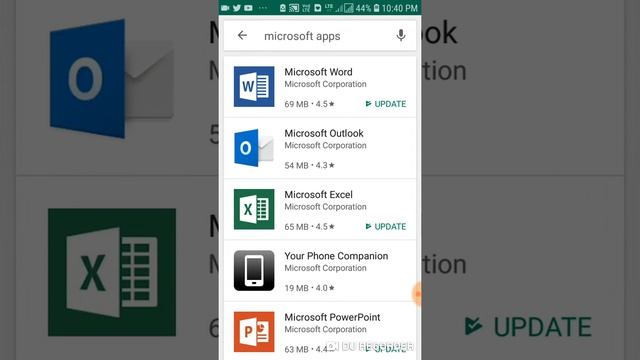
Task: Tap Microsoft Corporation under Microsoft Word
Action: click(325, 84)
